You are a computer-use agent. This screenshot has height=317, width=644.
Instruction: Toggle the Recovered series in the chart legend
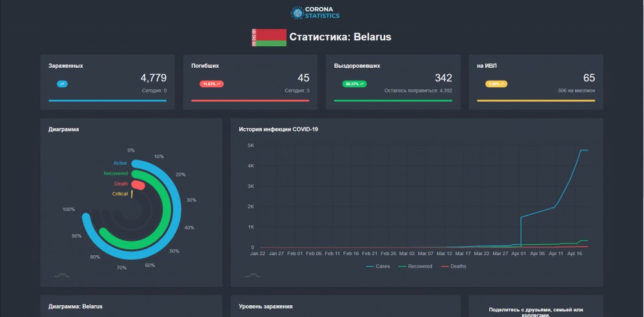pyautogui.click(x=415, y=266)
